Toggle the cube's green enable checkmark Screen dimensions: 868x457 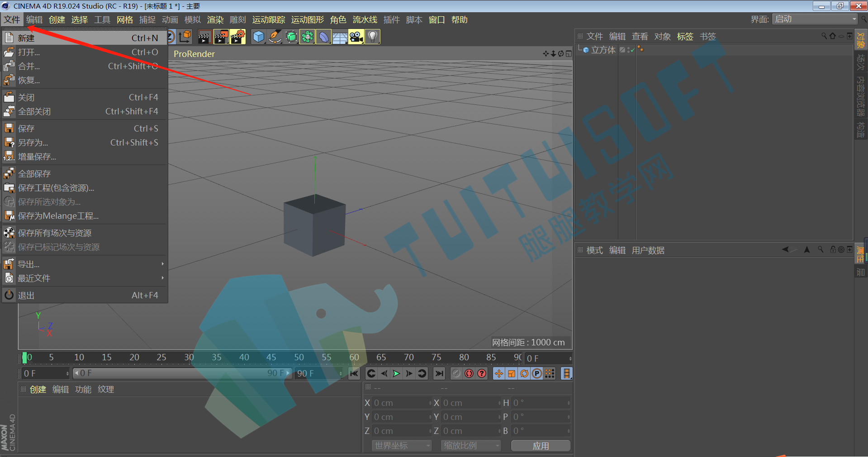point(632,50)
